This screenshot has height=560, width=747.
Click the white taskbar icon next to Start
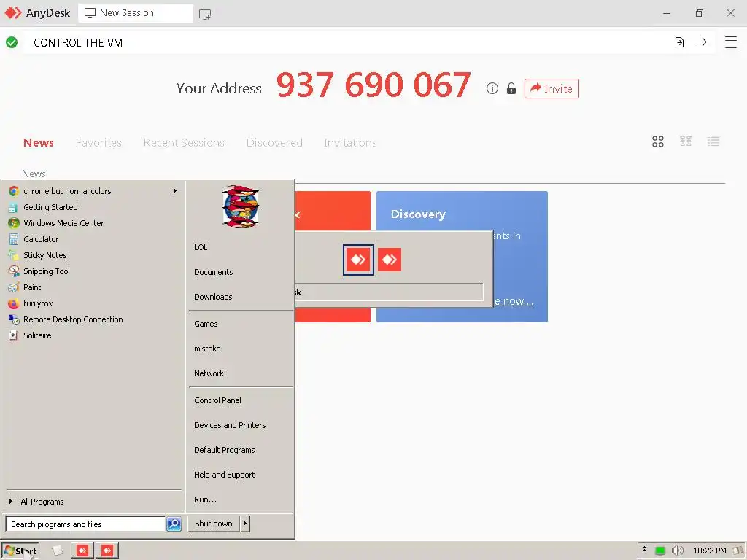[57, 551]
